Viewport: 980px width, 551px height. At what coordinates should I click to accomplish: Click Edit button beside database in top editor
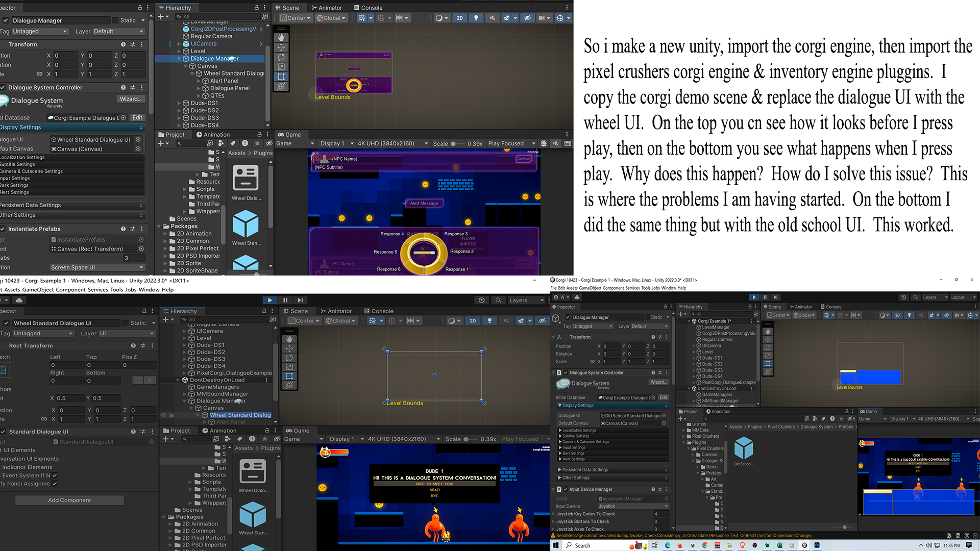point(137,118)
